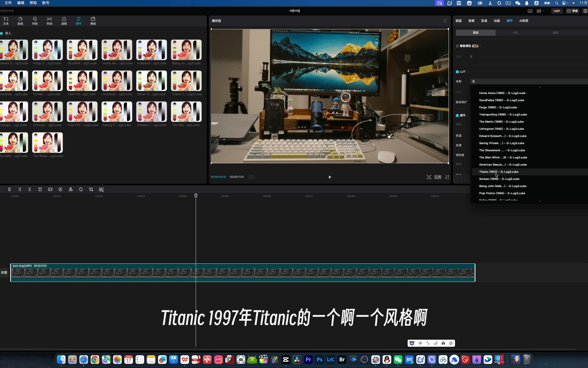Open the 转场 (Transitions) panel icon
Image resolution: width=588 pixels, height=368 pixels.
click(x=49, y=21)
